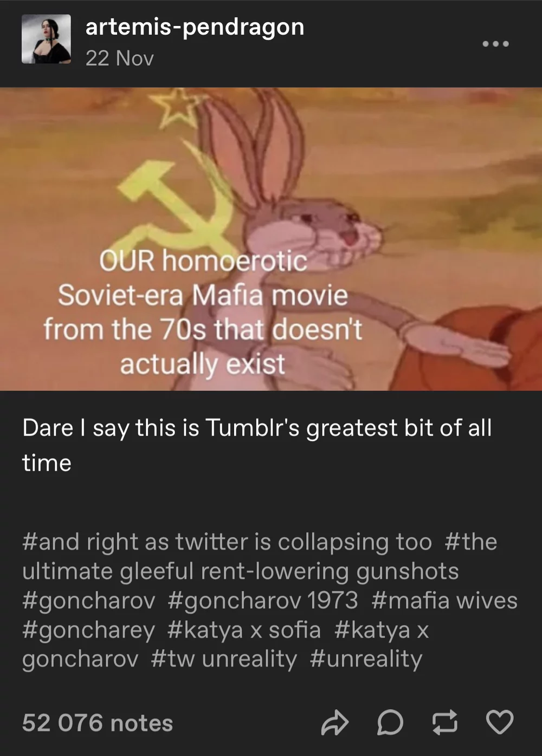Viewport: 542px width, 756px height.
Task: Select the #katya x sofia tag
Action: [x=244, y=630]
